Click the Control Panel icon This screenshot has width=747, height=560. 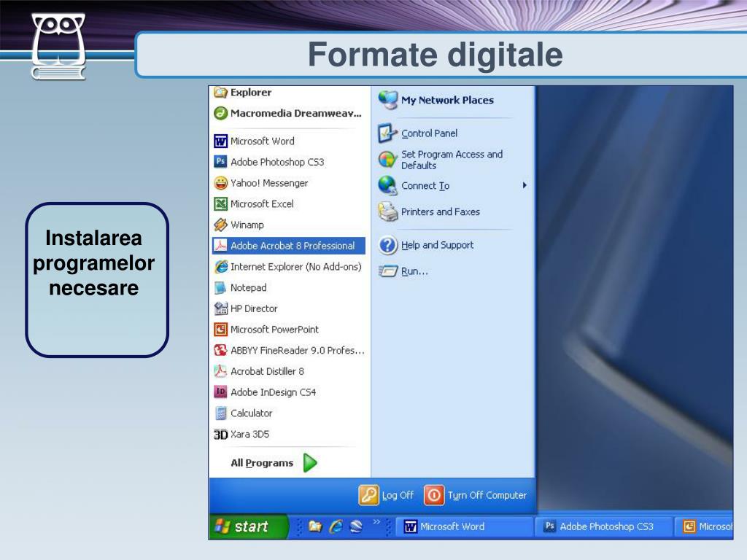(387, 133)
